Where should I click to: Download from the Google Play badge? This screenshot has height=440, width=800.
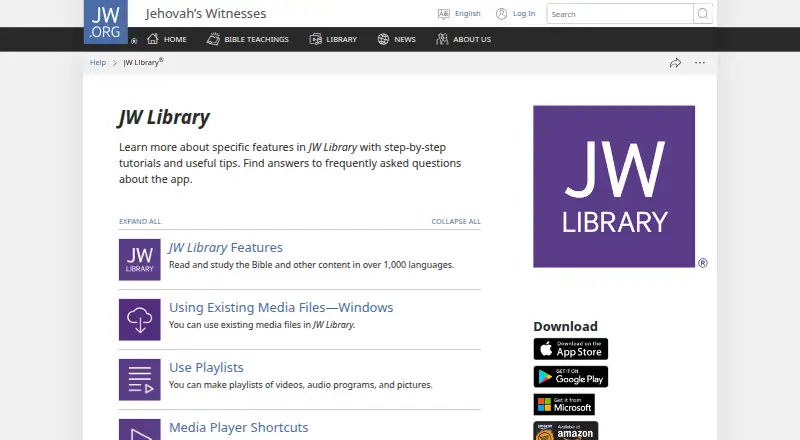(x=571, y=377)
